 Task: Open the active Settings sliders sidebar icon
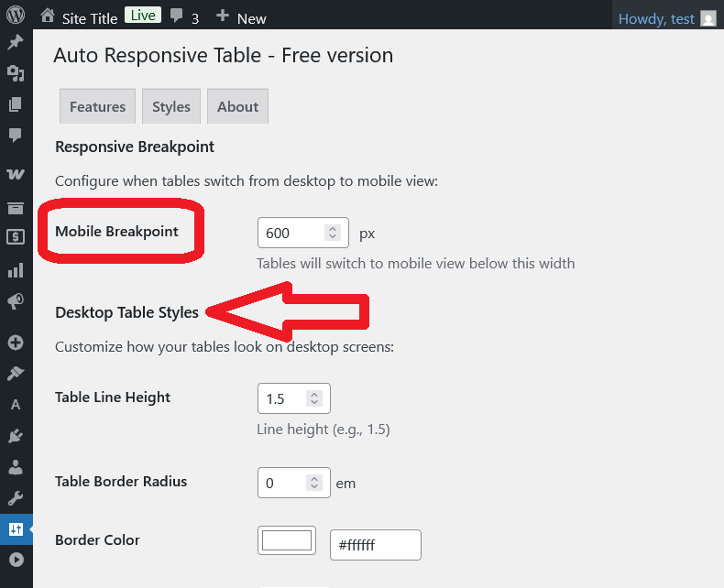tap(16, 529)
